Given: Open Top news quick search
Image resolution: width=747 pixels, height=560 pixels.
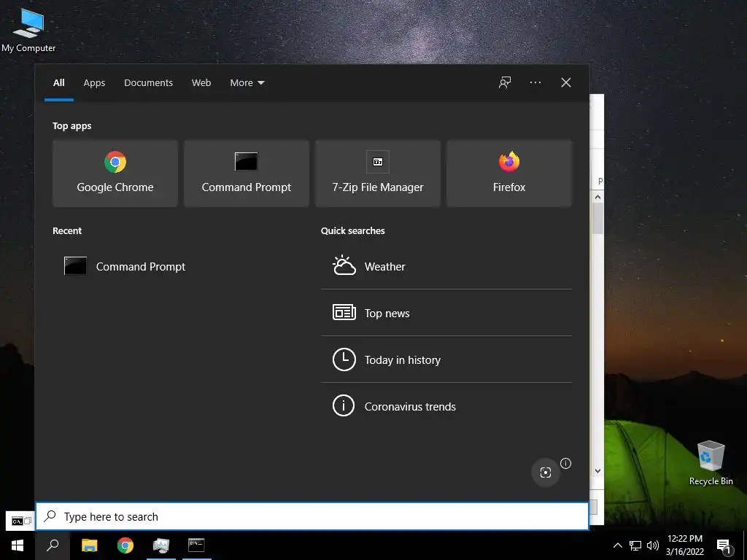Looking at the screenshot, I should click(x=446, y=313).
